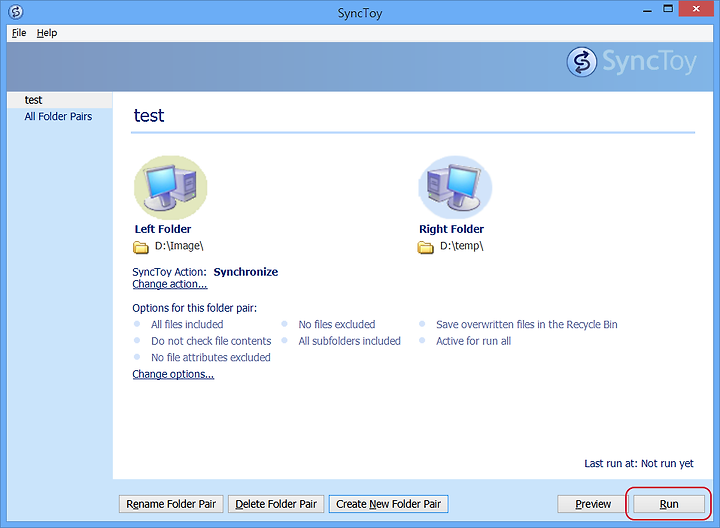Click the Rename Folder Pair button
This screenshot has width=720, height=528.
point(171,504)
